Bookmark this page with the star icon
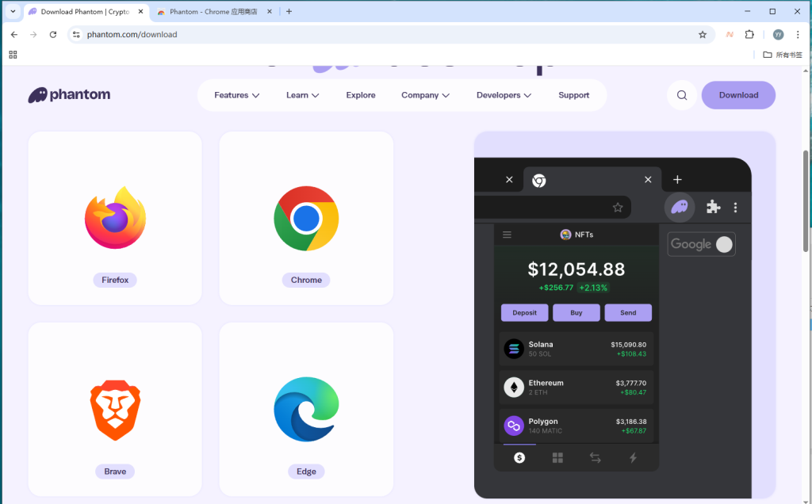 pyautogui.click(x=703, y=35)
